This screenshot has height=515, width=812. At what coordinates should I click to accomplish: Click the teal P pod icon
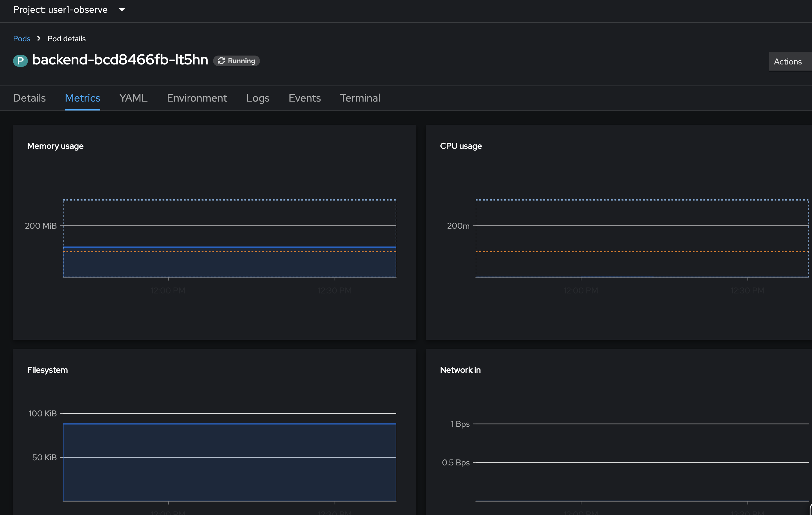click(20, 61)
